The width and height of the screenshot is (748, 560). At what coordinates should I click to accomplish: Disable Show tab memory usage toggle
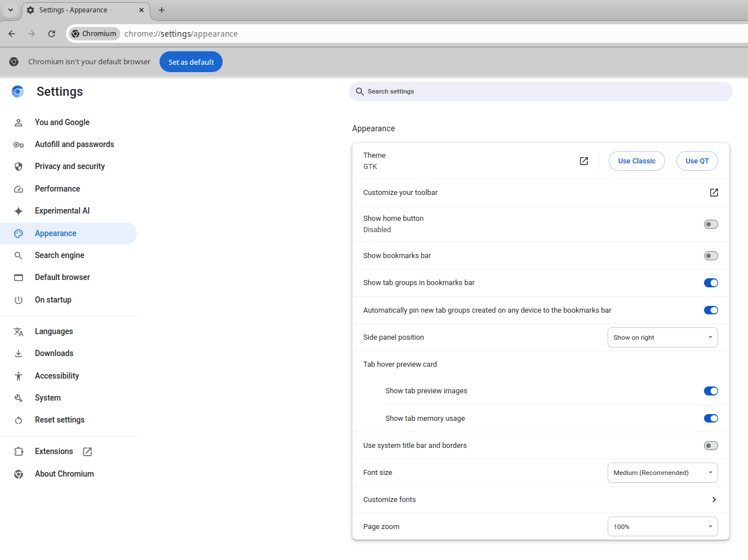(x=711, y=419)
